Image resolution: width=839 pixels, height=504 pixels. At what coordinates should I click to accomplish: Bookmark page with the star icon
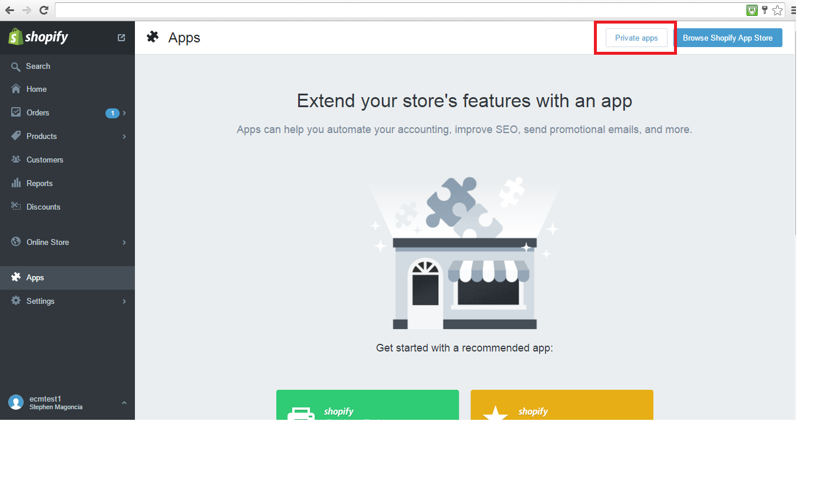(x=778, y=10)
